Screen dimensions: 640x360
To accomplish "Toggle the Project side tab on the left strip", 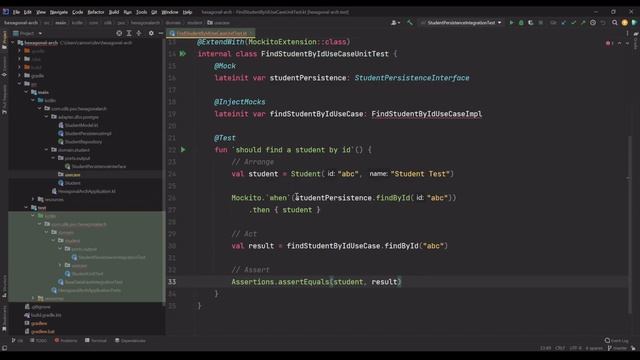I will 4,40.
